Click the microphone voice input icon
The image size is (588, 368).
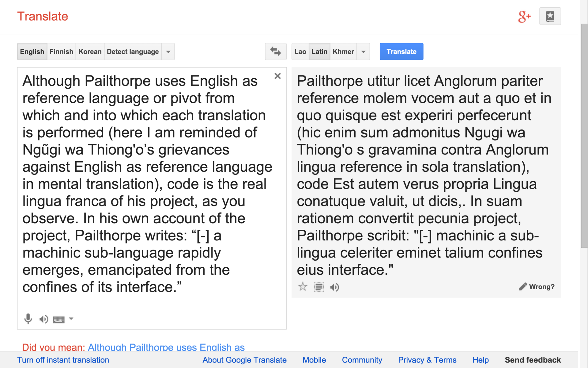pyautogui.click(x=28, y=319)
